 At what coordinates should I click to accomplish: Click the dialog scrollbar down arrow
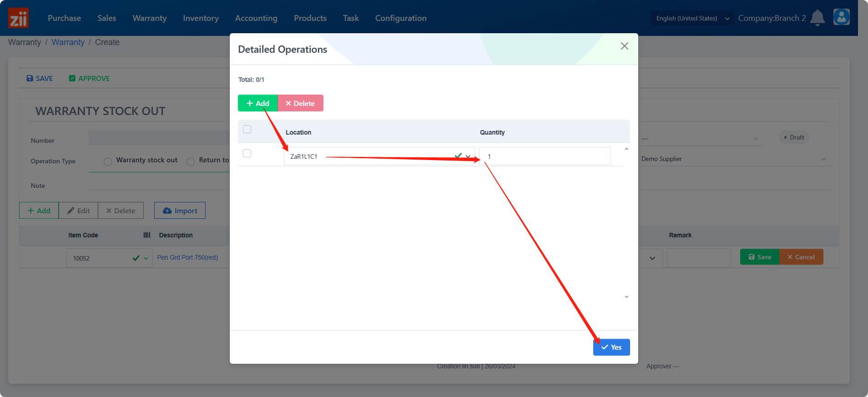(626, 297)
